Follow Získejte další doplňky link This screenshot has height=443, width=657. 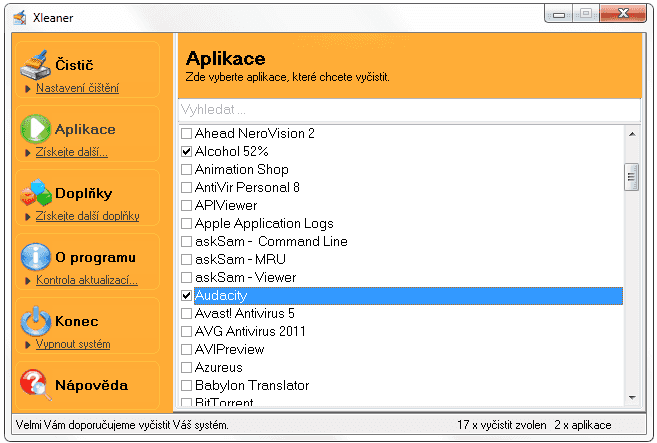click(x=88, y=216)
